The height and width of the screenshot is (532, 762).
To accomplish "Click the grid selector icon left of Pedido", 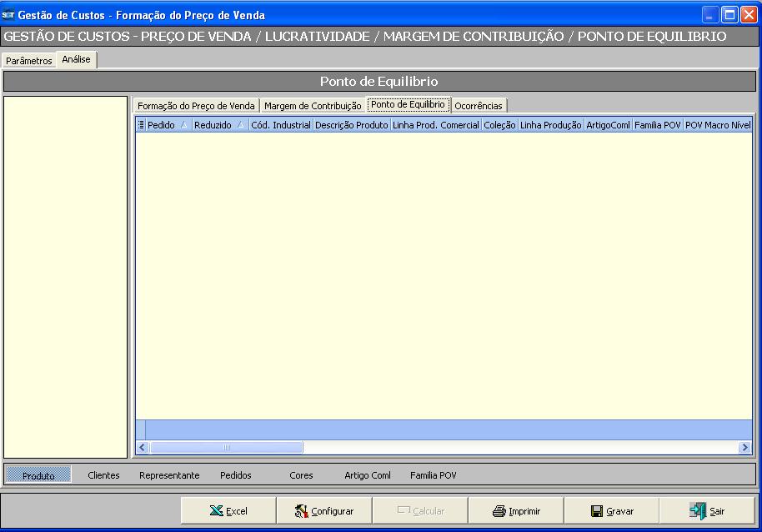I will pyautogui.click(x=140, y=125).
